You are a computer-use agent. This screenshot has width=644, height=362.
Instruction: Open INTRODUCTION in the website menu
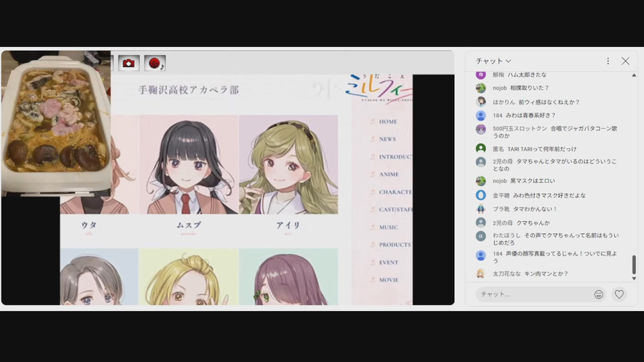[396, 157]
